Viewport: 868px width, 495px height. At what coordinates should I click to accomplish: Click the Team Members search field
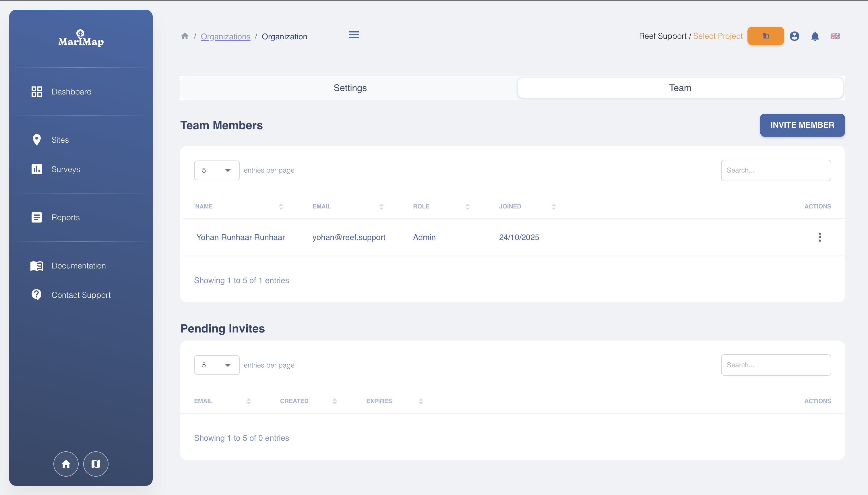tap(776, 170)
